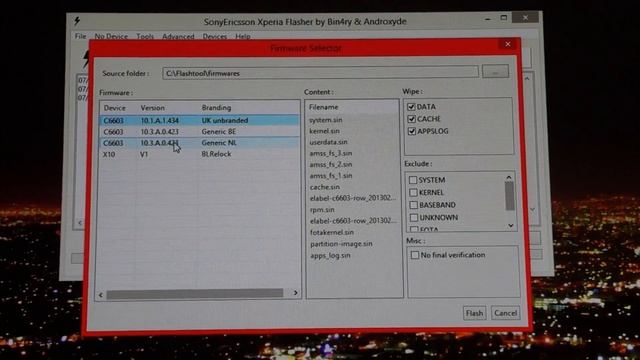Sort firmware by Device column header
This screenshot has height=360, width=640.
115,108
